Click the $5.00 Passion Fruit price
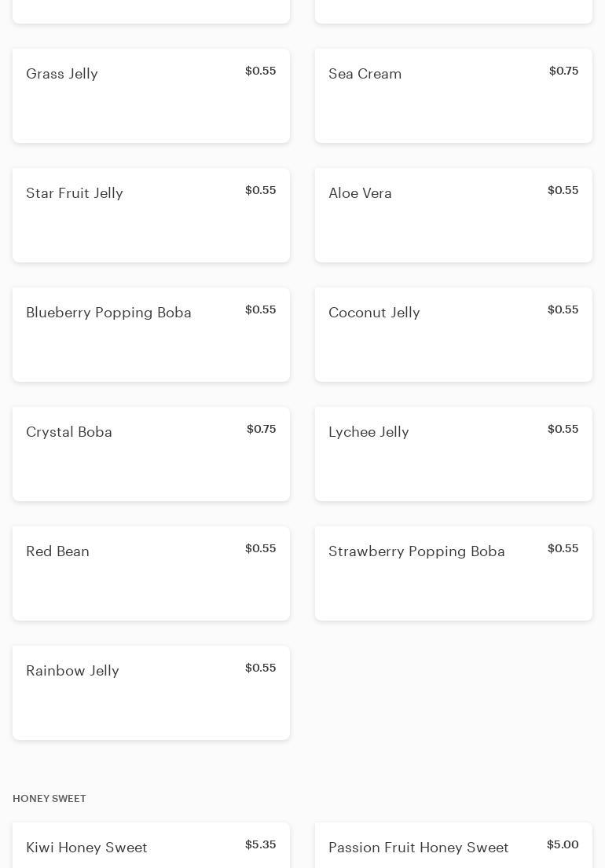 pyautogui.click(x=563, y=845)
